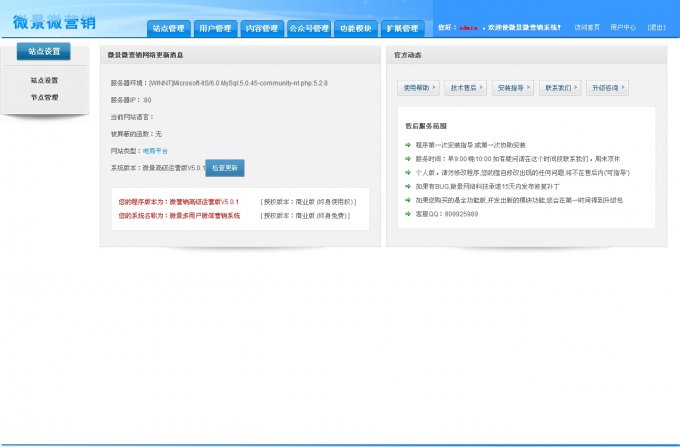This screenshot has width=680, height=447.
Task: Go to the 功能模块 tab
Action: 356,29
